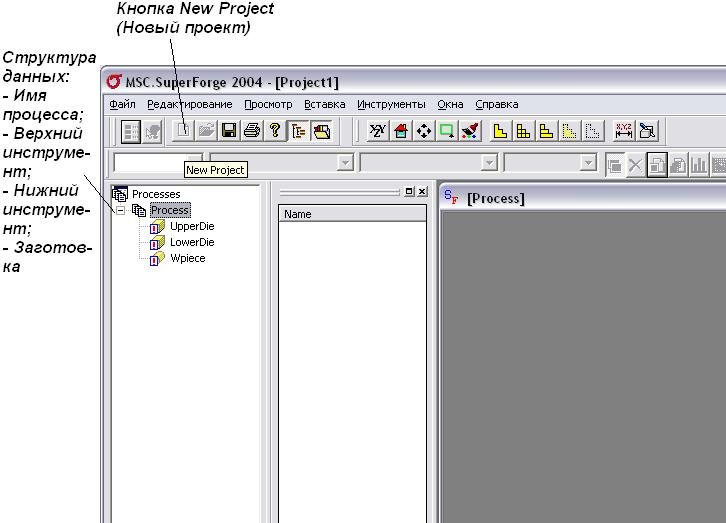Viewport: 726px width, 523px height.
Task: Click the dotted yellow L-shape icon
Action: click(x=570, y=131)
